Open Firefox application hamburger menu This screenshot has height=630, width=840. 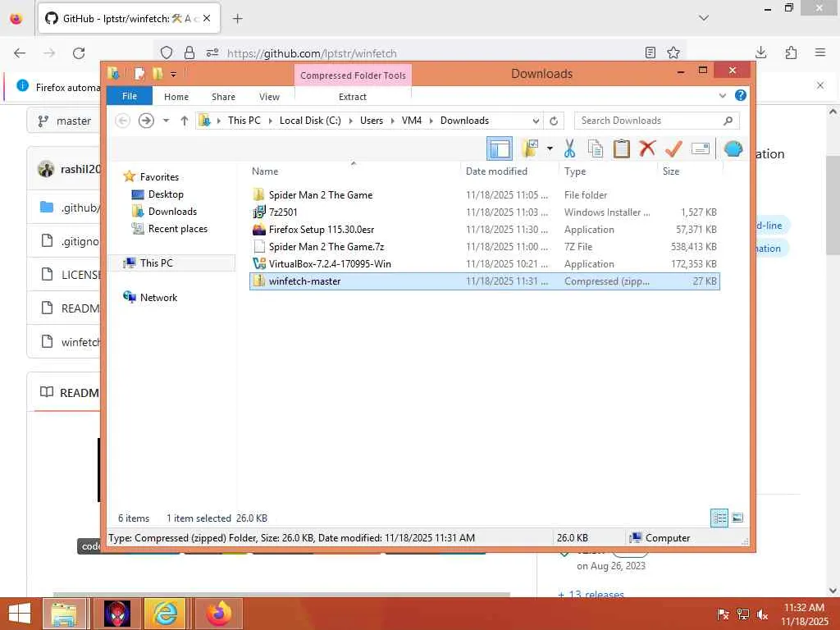pos(820,52)
